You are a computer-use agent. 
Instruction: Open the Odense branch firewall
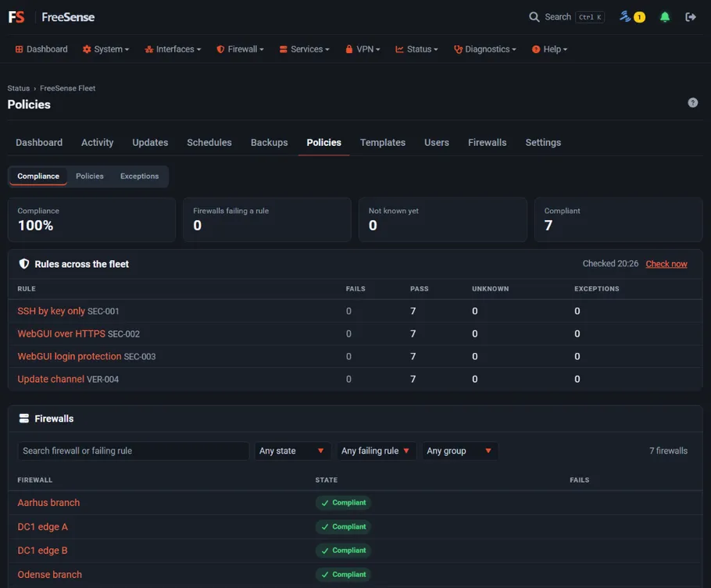click(50, 575)
